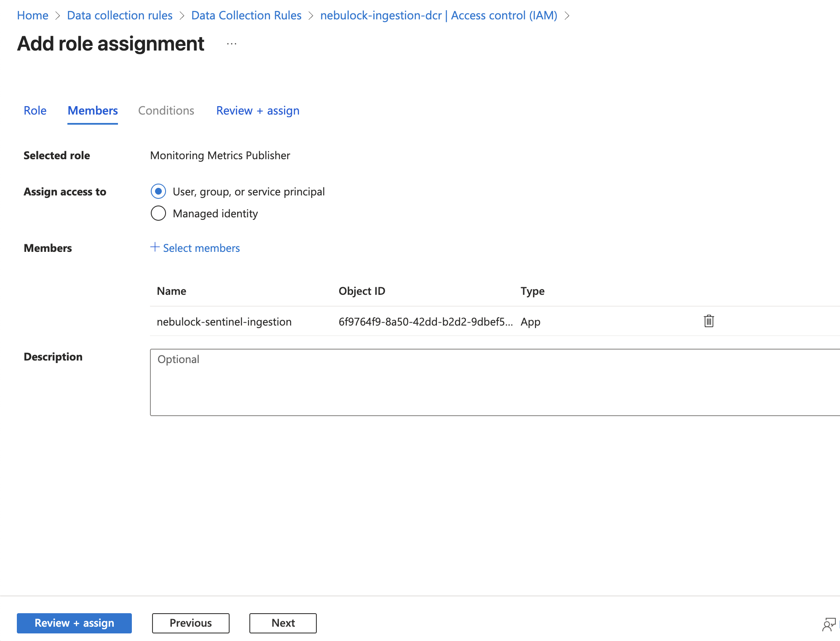Screen dimensions: 840x641
Task: Open the ellipsis menu beside Add role assignment
Action: 232,44
